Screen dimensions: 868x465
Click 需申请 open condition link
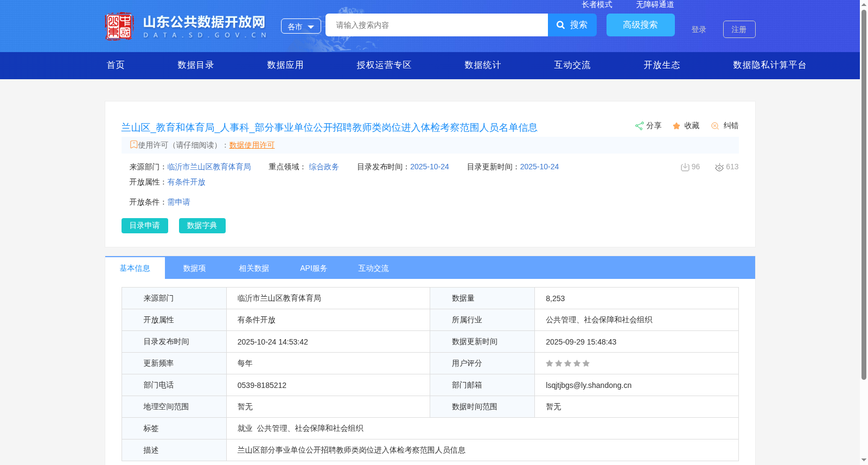tap(178, 202)
